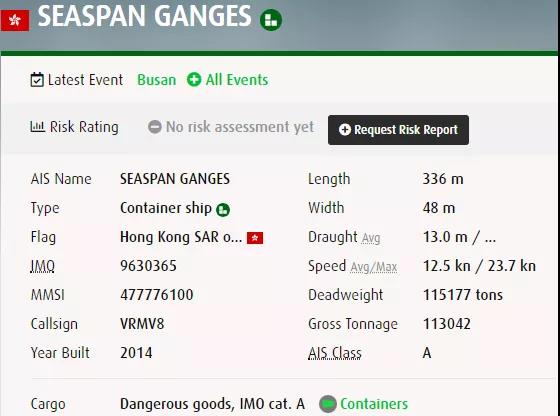This screenshot has height=416, width=560.
Task: Select width value 48 m
Action: pos(439,208)
